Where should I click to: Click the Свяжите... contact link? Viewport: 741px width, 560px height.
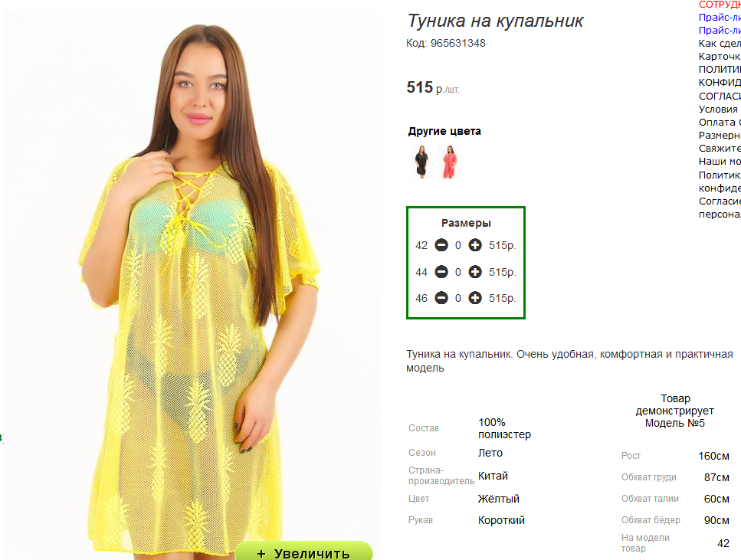tap(720, 149)
